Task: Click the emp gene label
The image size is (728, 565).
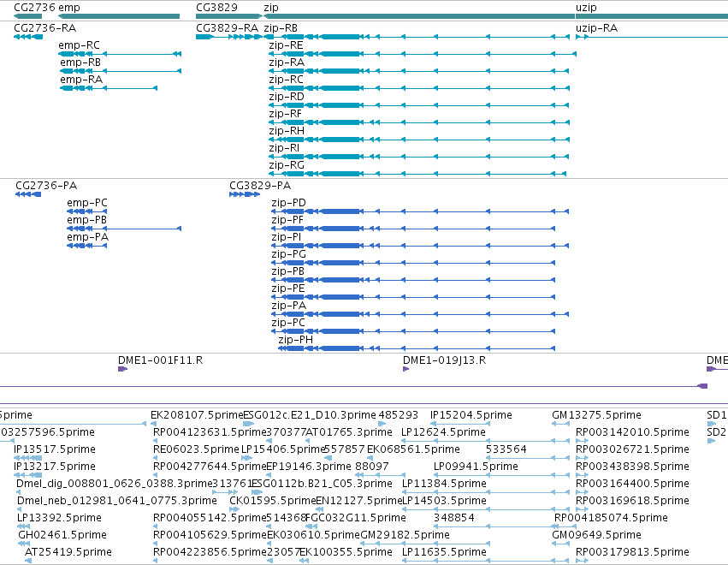Action: [x=69, y=8]
